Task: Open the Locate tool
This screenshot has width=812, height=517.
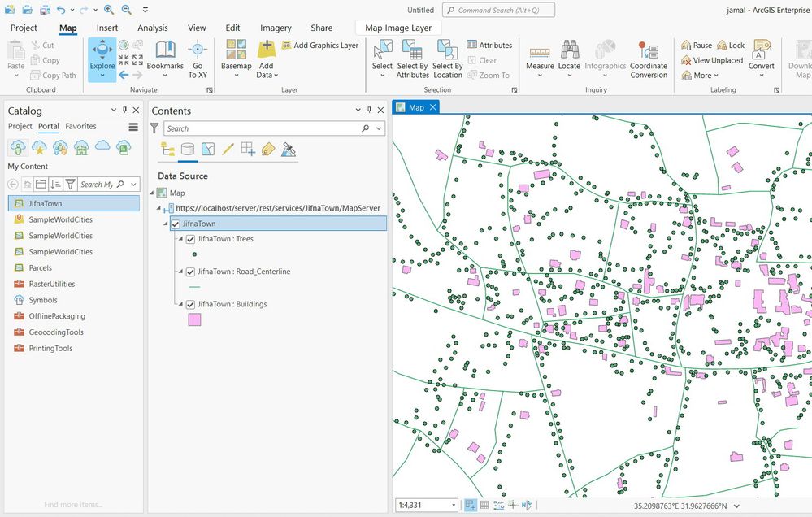Action: [x=569, y=50]
